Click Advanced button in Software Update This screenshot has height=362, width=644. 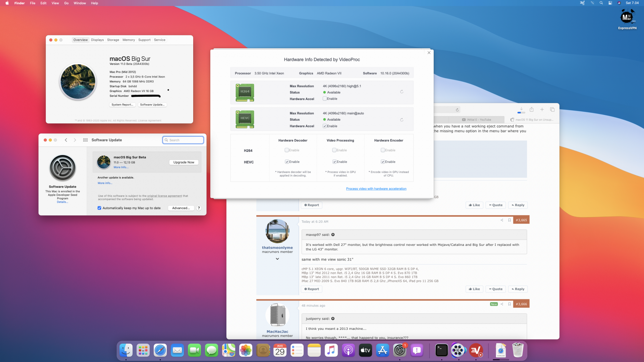tap(181, 208)
